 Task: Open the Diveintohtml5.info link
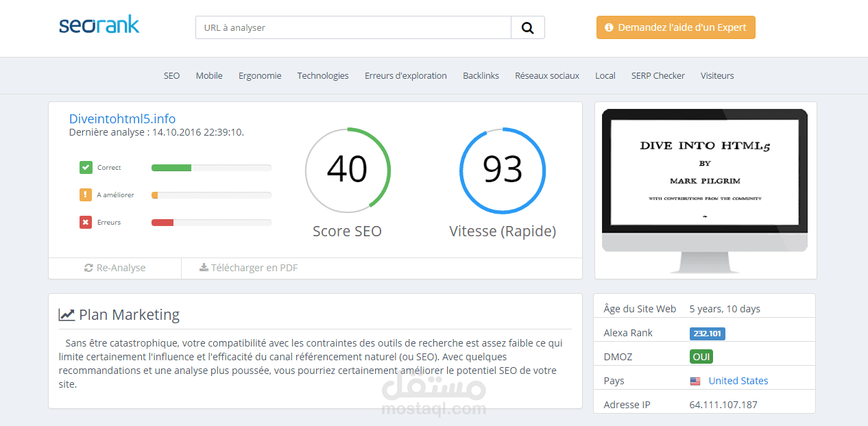pos(122,118)
